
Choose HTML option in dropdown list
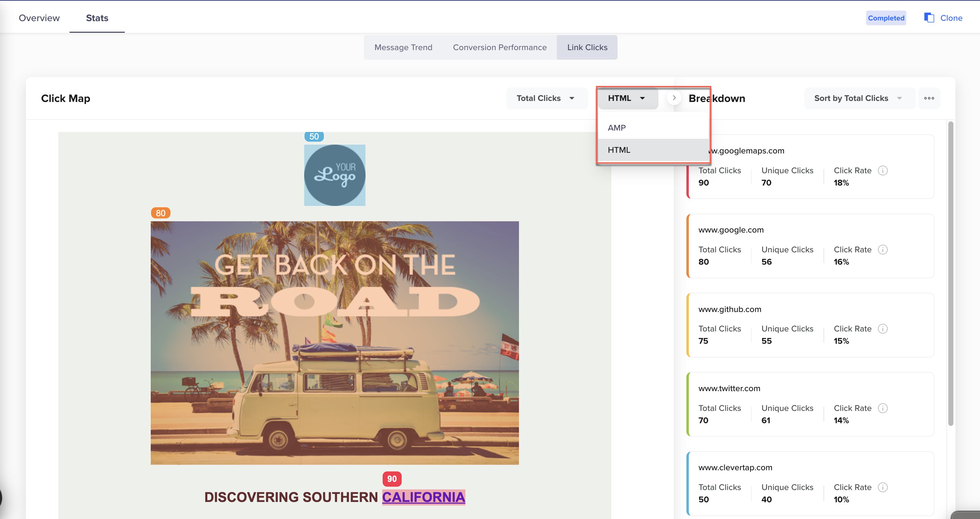tap(619, 150)
